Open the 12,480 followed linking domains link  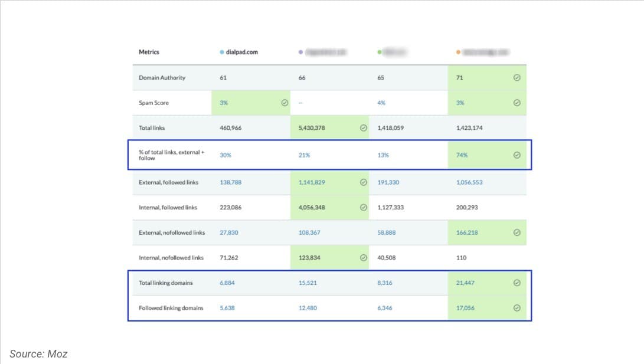click(x=308, y=308)
